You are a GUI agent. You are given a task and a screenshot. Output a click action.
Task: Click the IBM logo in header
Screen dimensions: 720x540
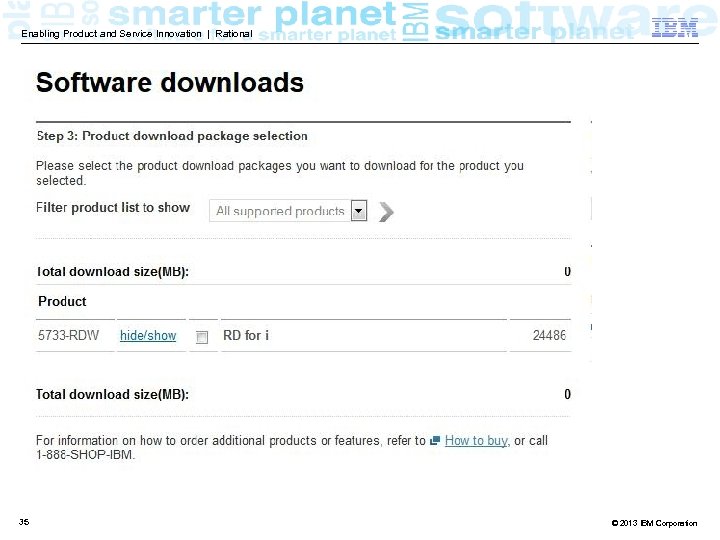click(675, 28)
